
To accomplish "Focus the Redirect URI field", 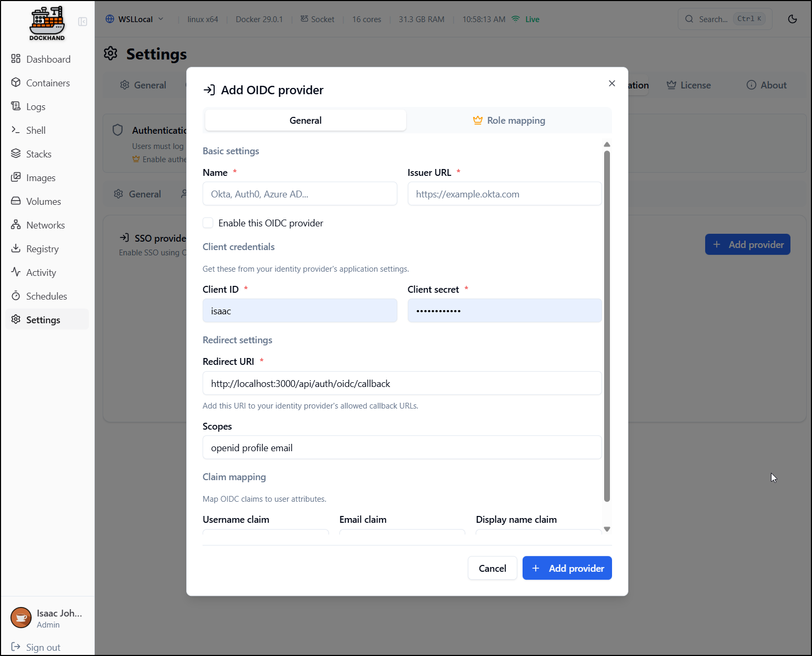I will 402,384.
